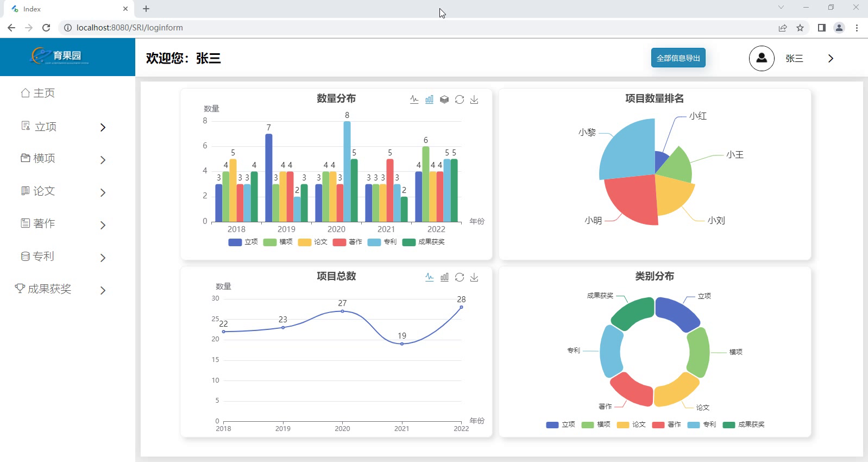
Task: Switch 数量分布 chart to line view
Action: coord(414,99)
